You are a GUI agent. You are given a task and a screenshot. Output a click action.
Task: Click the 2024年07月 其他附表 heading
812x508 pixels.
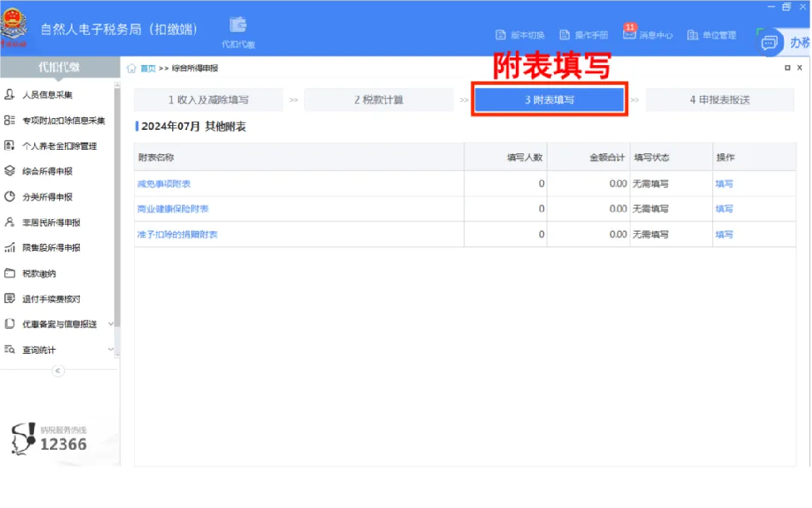click(x=194, y=127)
